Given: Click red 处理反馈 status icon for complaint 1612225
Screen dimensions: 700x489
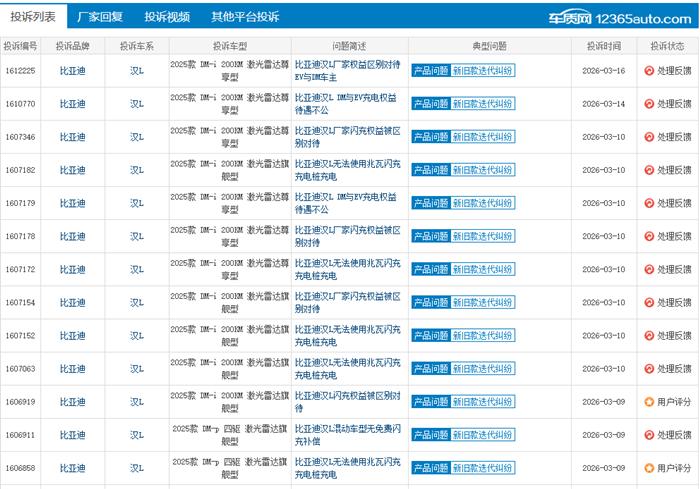Looking at the screenshot, I should pos(648,71).
